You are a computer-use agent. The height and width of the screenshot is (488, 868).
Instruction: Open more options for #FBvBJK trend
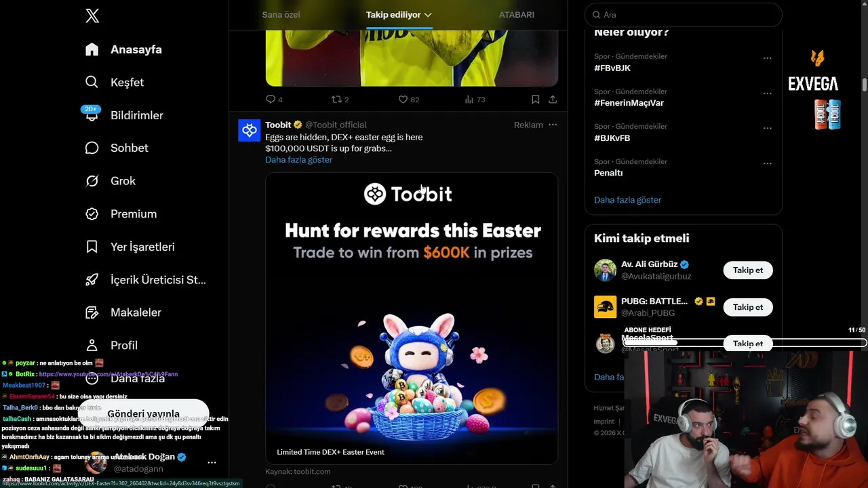pyautogui.click(x=768, y=58)
